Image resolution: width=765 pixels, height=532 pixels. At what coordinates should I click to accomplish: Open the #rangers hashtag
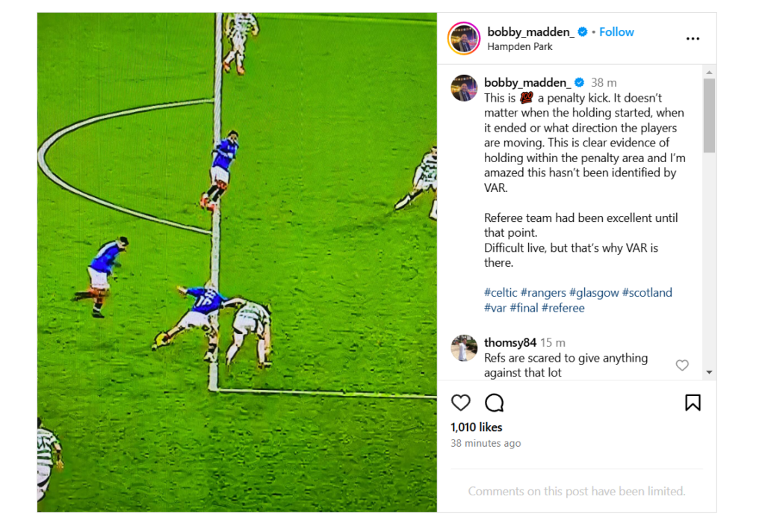point(543,293)
